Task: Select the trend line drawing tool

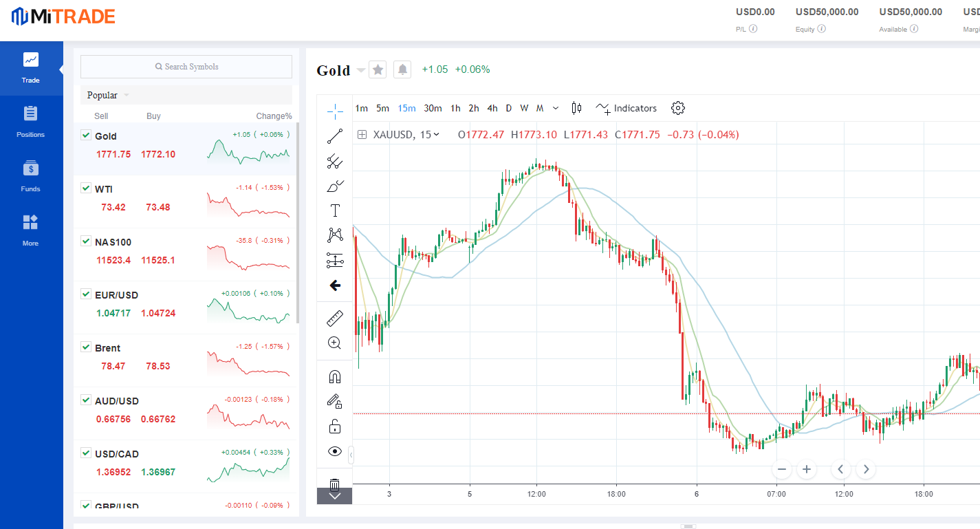Action: pyautogui.click(x=335, y=136)
